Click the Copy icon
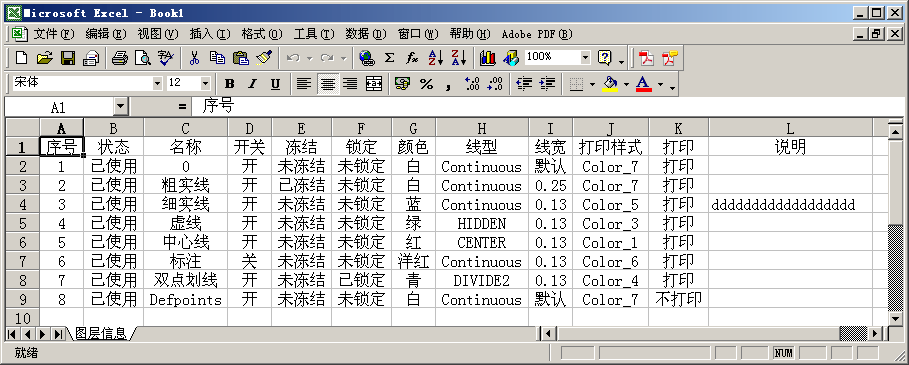 pos(217,57)
